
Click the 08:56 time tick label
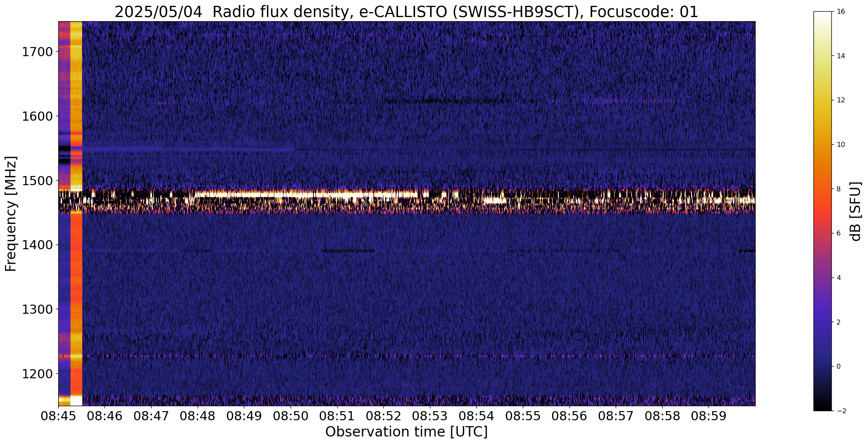coord(570,416)
